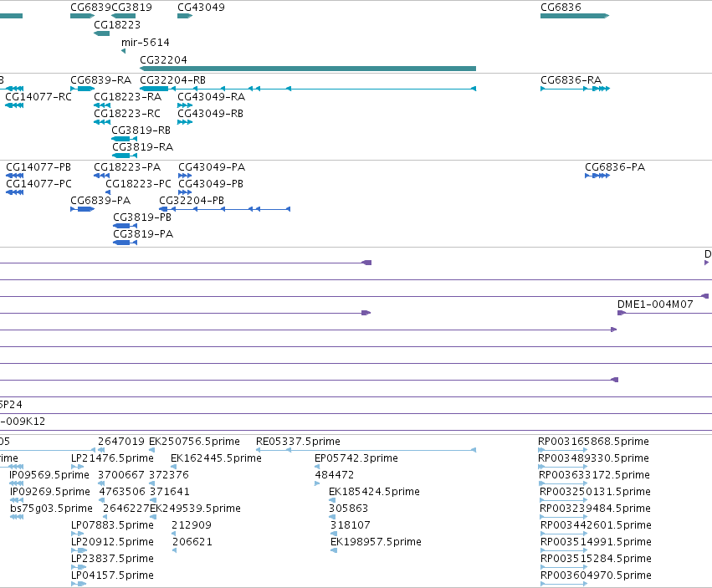This screenshot has height=588, width=712.
Task: Click EST RP003633172.5prime
Action: pos(563,483)
